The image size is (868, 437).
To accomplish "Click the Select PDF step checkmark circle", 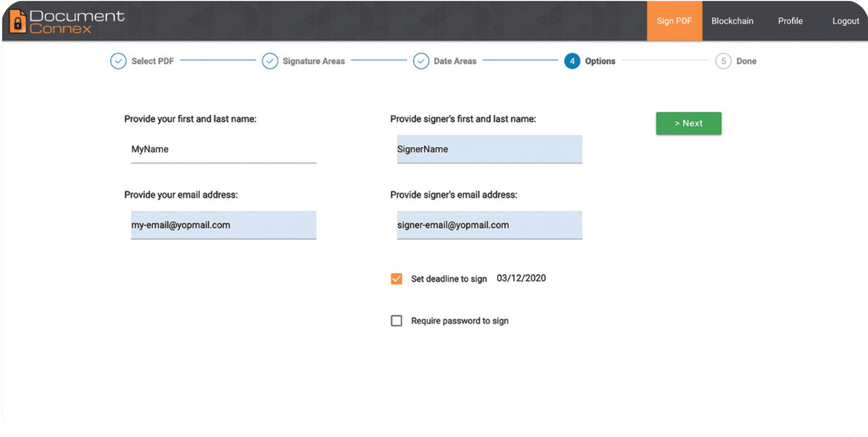I will [x=118, y=61].
